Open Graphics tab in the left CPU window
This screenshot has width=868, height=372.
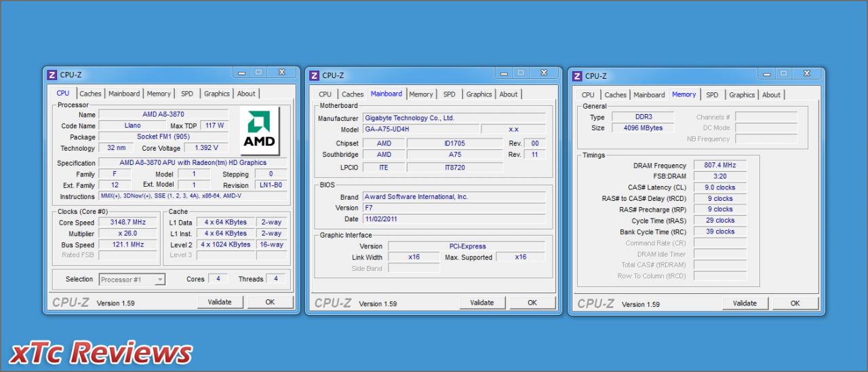click(217, 94)
